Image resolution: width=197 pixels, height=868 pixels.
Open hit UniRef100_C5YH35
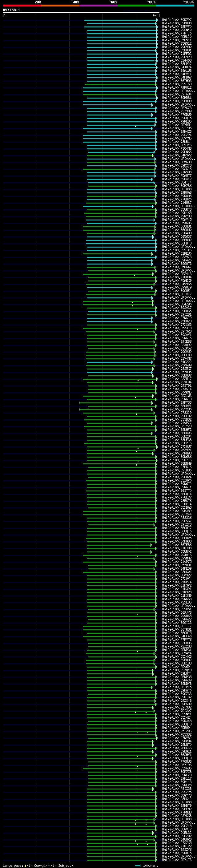pyautogui.click(x=176, y=372)
